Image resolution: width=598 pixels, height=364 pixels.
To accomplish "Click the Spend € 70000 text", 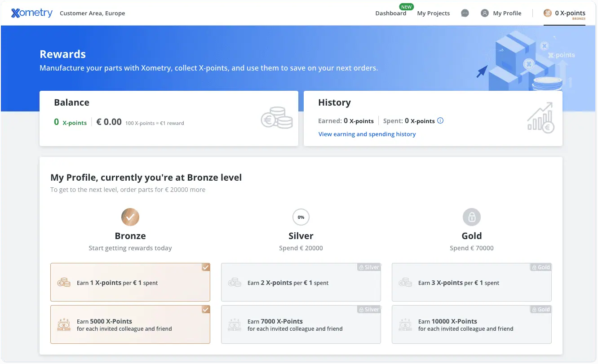I will click(x=472, y=248).
